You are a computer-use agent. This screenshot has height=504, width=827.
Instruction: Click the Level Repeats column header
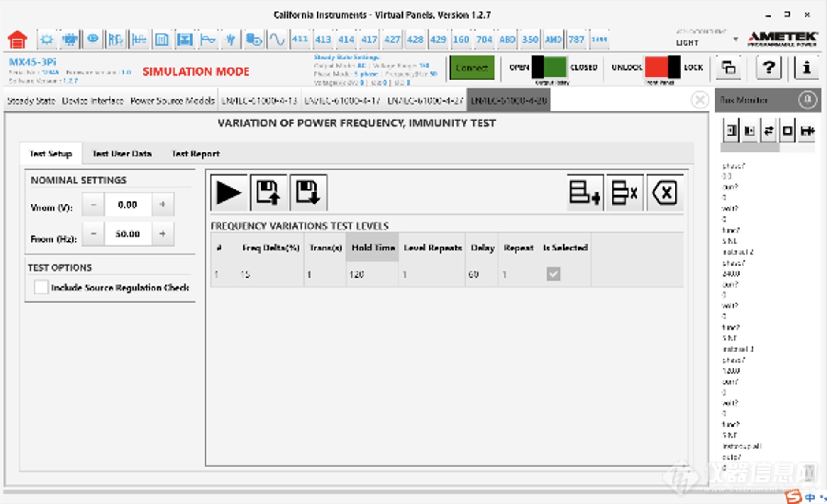[432, 247]
